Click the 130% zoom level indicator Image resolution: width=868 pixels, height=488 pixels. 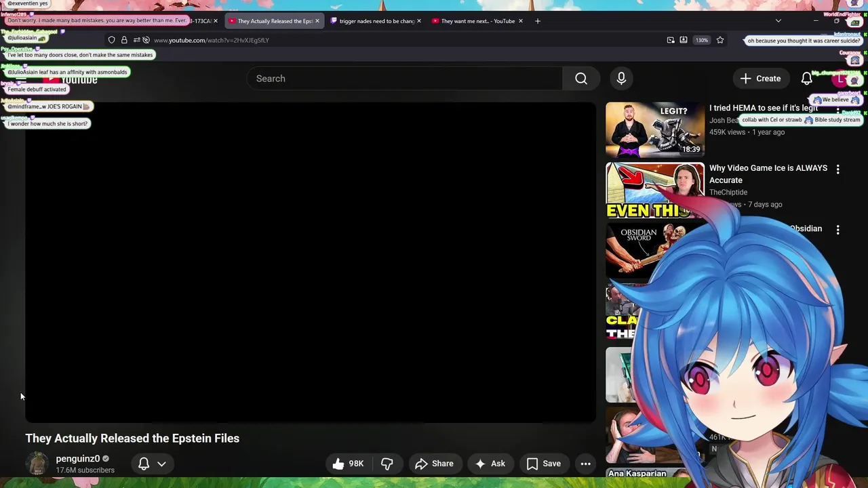(x=701, y=40)
